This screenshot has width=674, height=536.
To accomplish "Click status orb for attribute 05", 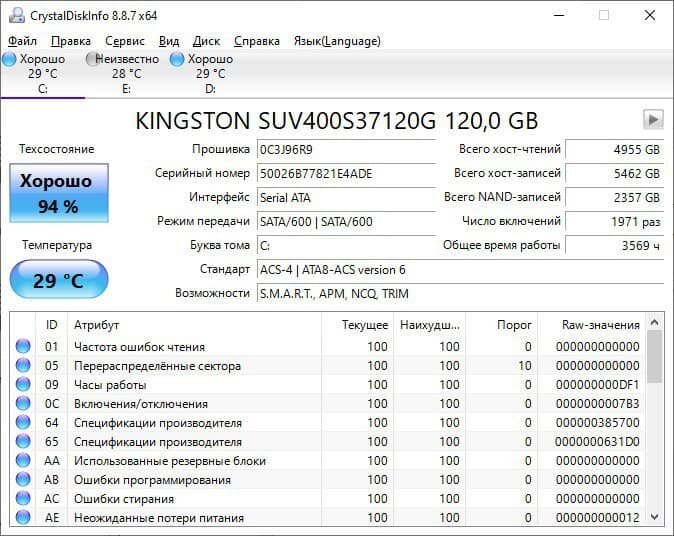I will tap(23, 365).
